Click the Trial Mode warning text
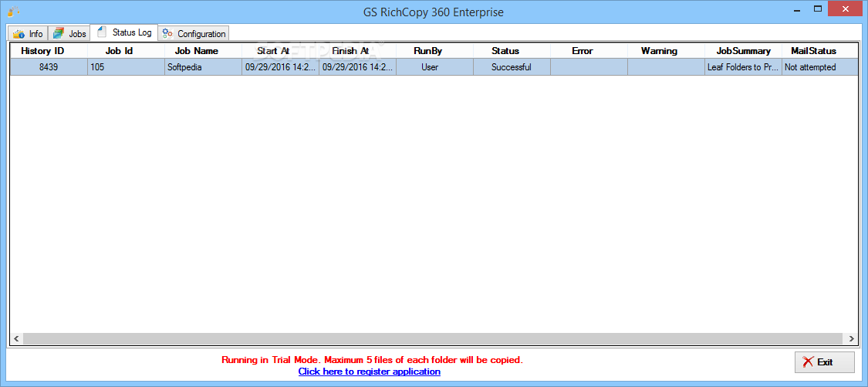This screenshot has width=868, height=387. [372, 360]
